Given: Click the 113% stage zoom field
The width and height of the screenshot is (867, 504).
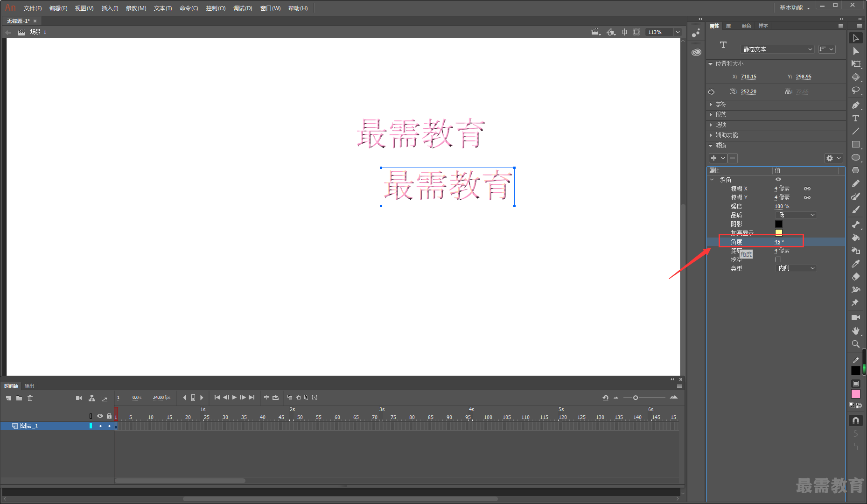Looking at the screenshot, I should [x=660, y=32].
